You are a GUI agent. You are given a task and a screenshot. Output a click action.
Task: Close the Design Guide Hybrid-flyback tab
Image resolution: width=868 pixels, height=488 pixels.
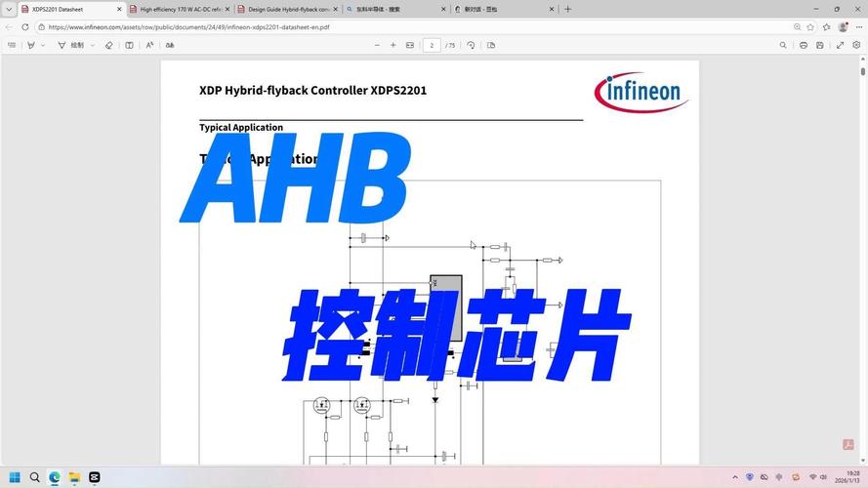336,10
